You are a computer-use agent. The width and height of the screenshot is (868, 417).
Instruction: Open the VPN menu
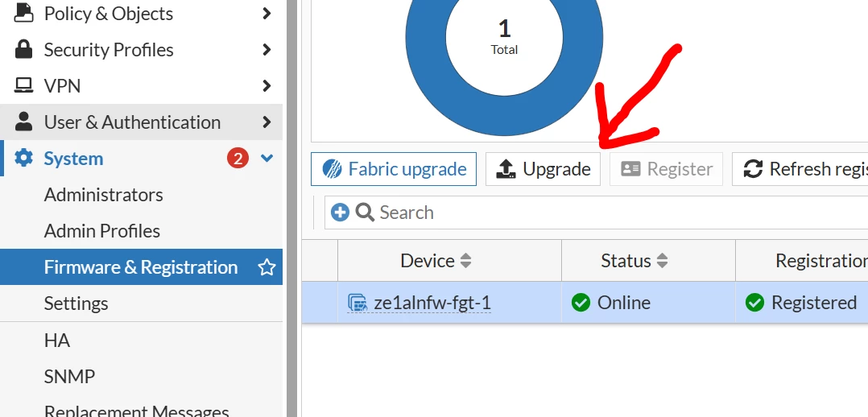pyautogui.click(x=141, y=86)
